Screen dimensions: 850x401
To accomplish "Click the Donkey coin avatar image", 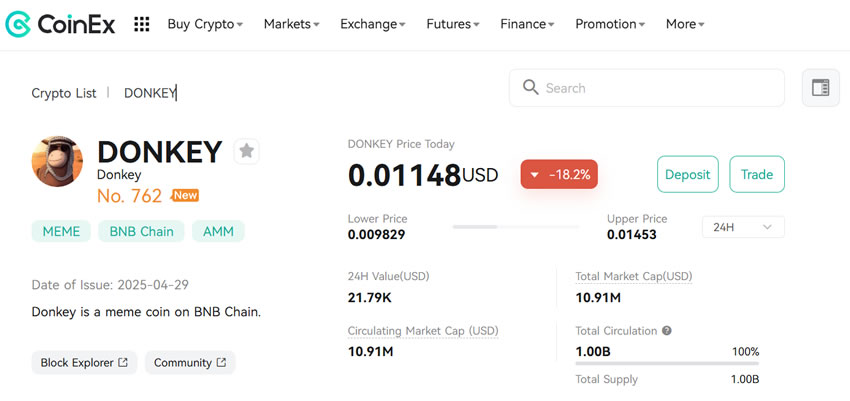I will click(x=57, y=161).
